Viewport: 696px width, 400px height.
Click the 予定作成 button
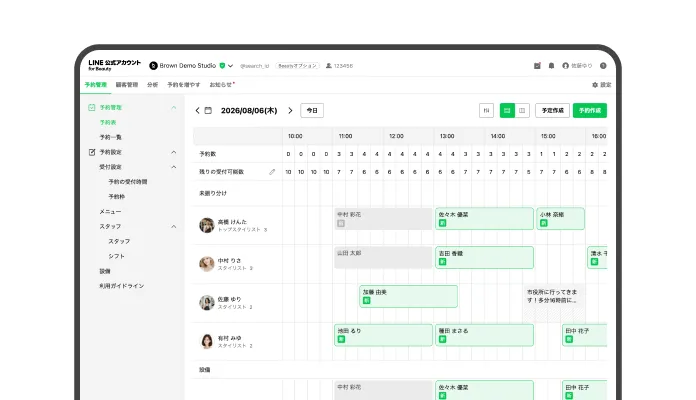tap(553, 111)
